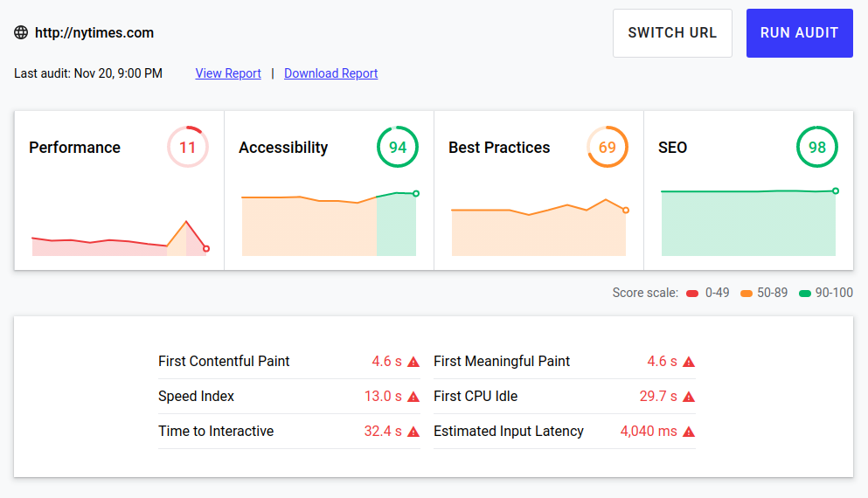The width and height of the screenshot is (868, 498).
Task: Click the Last audit: Nov 20, 9:00 PM text
Action: (88, 73)
